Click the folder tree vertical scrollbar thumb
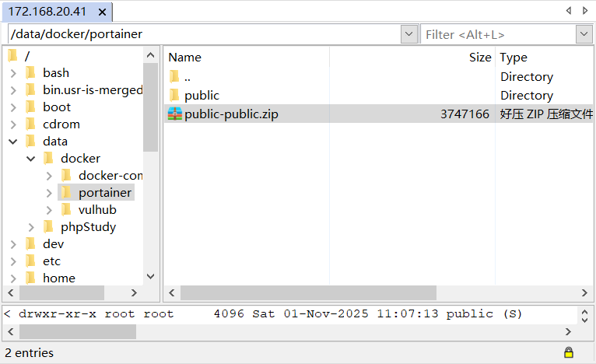The height and width of the screenshot is (364, 596). point(150,107)
